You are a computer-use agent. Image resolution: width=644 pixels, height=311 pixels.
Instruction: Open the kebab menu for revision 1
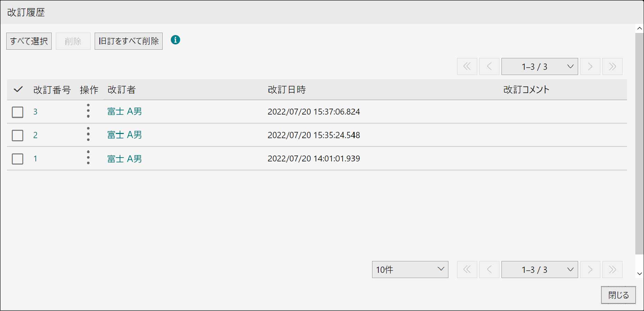pos(88,158)
